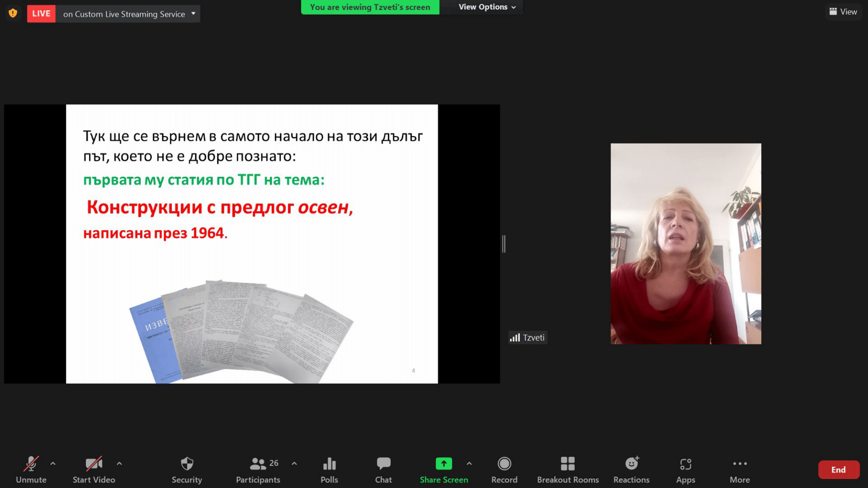Open the Reactions smiley icon
Viewport: 868px width, 488px height.
(x=631, y=464)
